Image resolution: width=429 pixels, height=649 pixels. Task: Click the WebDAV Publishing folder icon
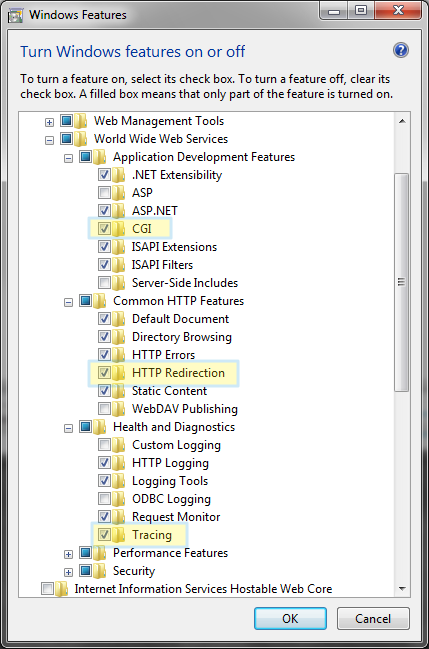click(x=118, y=409)
